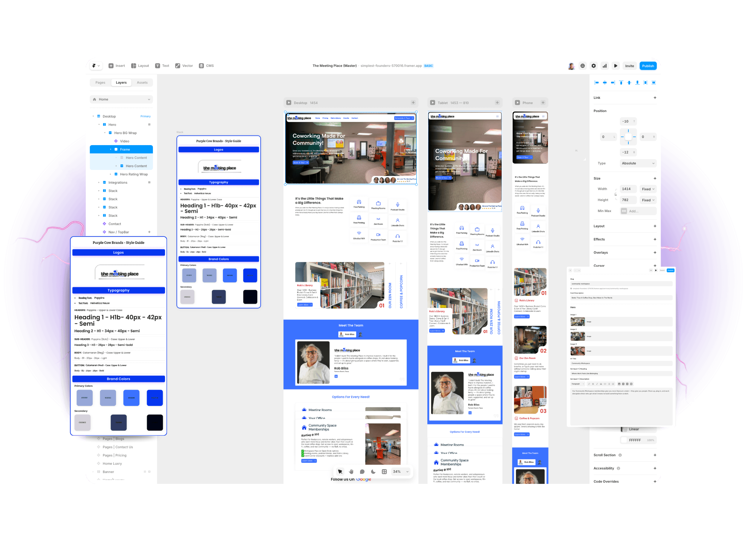Switch to the Assets tab

click(142, 82)
